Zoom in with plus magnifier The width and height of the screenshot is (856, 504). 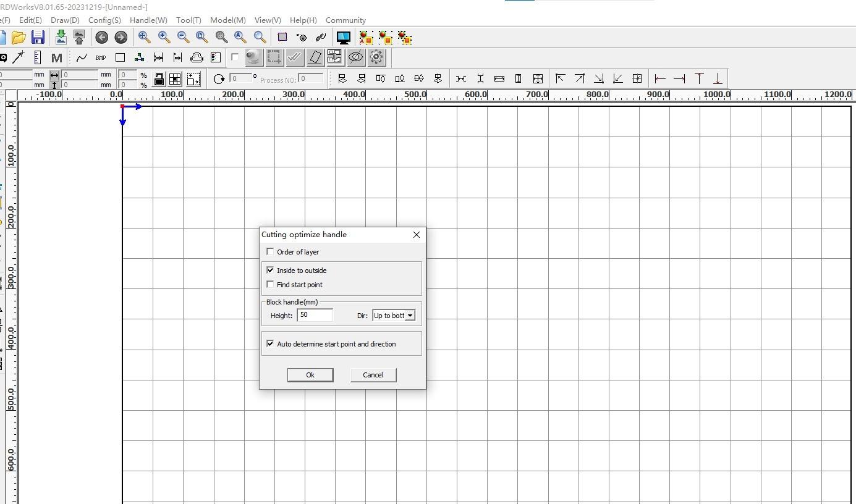pyautogui.click(x=164, y=38)
